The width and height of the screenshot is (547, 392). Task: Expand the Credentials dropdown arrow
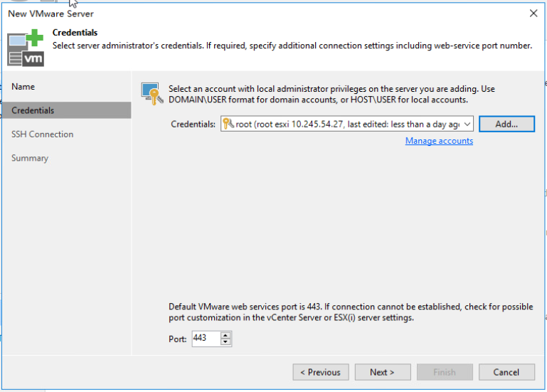[x=467, y=124]
